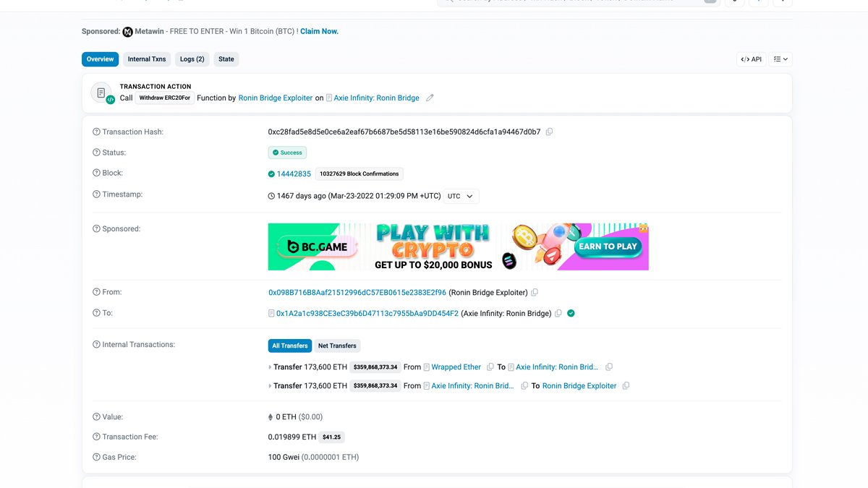The image size is (868, 488).
Task: Switch transfers view to All Transfers
Action: coord(289,346)
